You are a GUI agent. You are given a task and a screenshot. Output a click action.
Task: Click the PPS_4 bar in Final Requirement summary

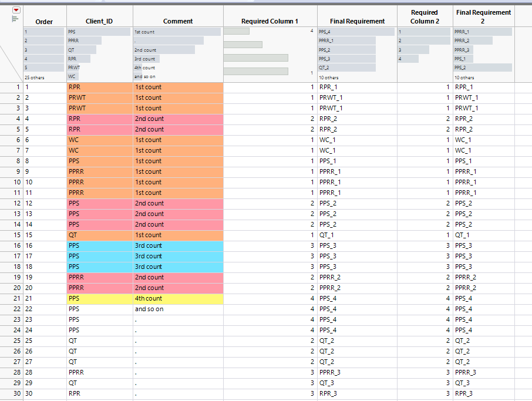click(x=355, y=32)
